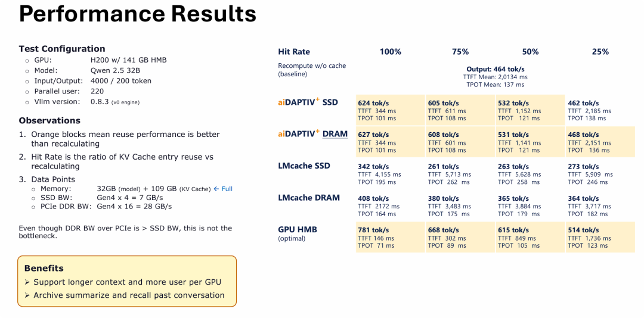The height and width of the screenshot is (318, 644).
Task: Select the 50% hit rate column header
Action: (x=530, y=52)
